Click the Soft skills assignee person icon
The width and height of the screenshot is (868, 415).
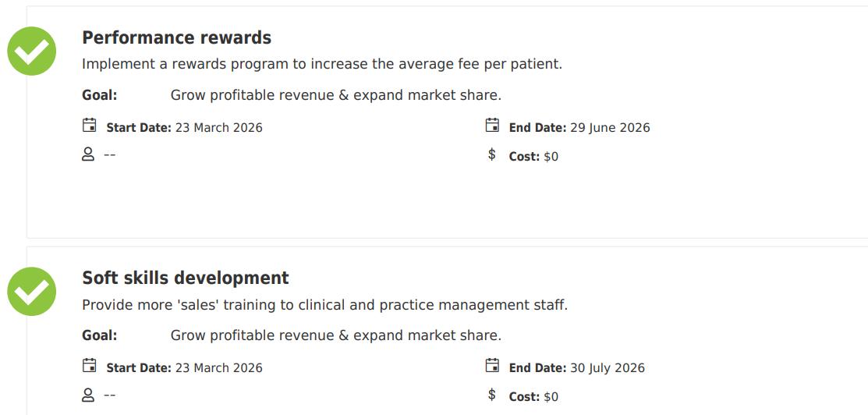pyautogui.click(x=88, y=395)
